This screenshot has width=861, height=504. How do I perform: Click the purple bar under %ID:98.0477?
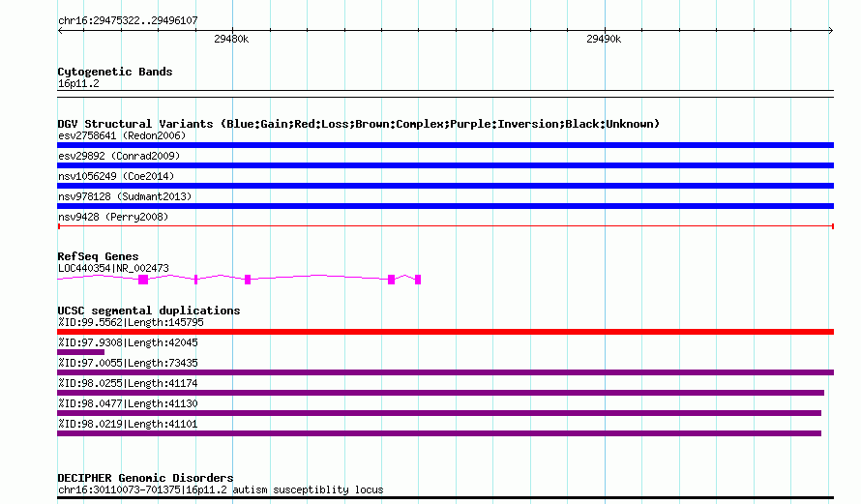pyautogui.click(x=439, y=413)
